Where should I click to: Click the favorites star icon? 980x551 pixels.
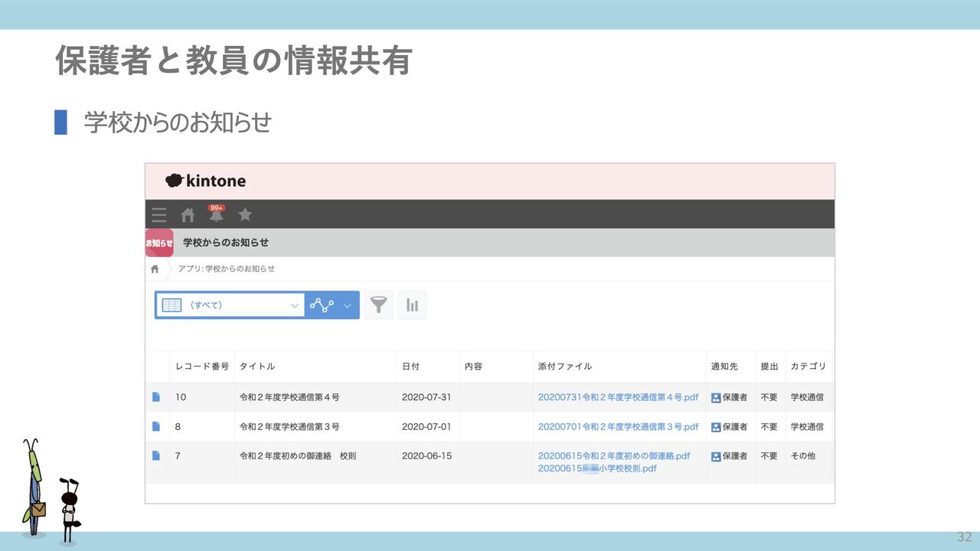(x=244, y=214)
